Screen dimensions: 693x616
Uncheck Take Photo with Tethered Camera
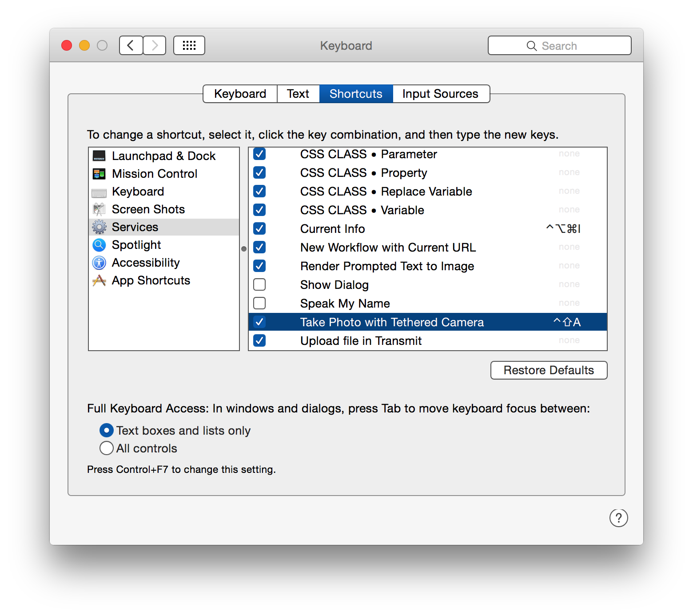(x=259, y=322)
